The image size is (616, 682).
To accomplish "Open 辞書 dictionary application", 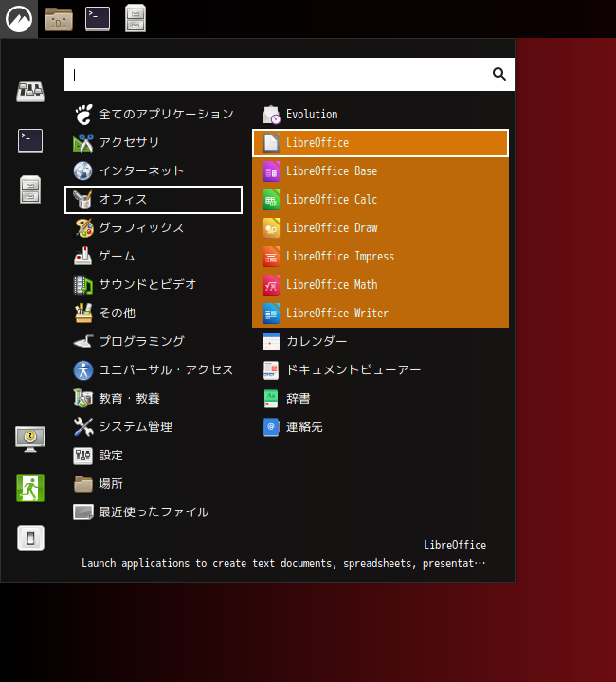I will [x=381, y=399].
